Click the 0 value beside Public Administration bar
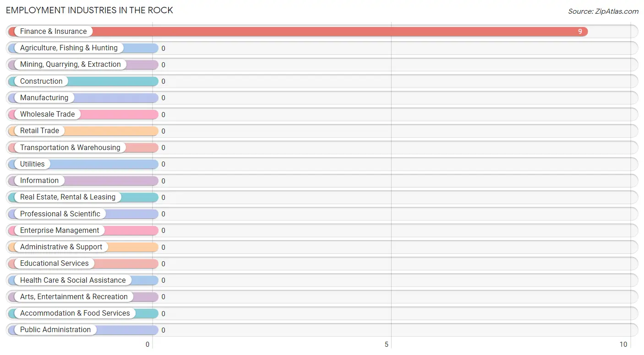Viewport: 644px width, 355px height. click(x=163, y=330)
